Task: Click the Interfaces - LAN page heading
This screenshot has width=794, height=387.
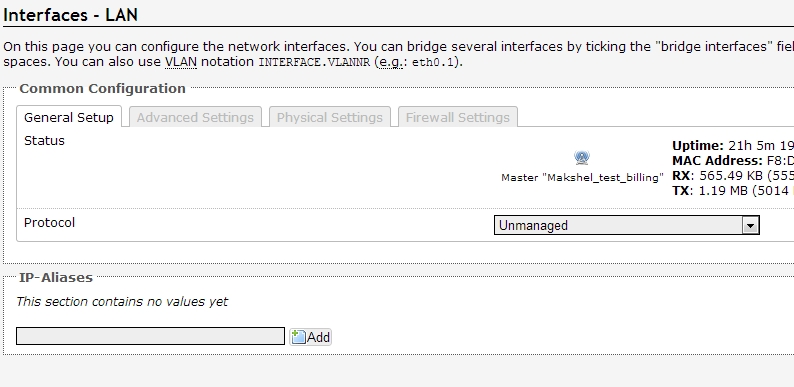Action: 70,14
